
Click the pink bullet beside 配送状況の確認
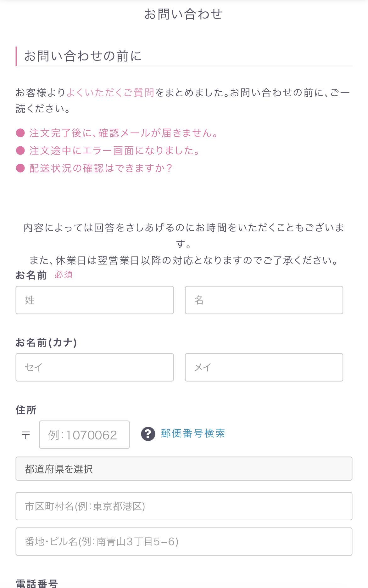[x=20, y=168]
